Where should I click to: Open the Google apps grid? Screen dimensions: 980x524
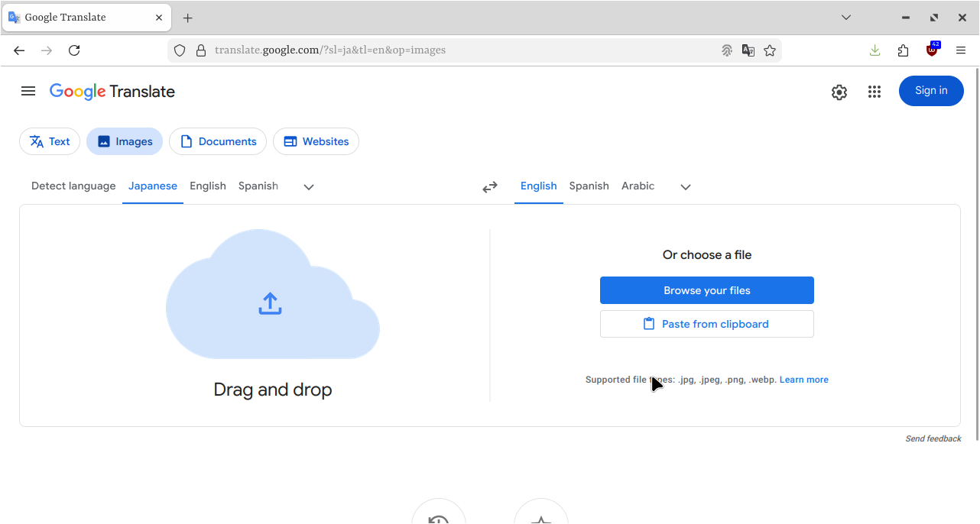pos(875,92)
